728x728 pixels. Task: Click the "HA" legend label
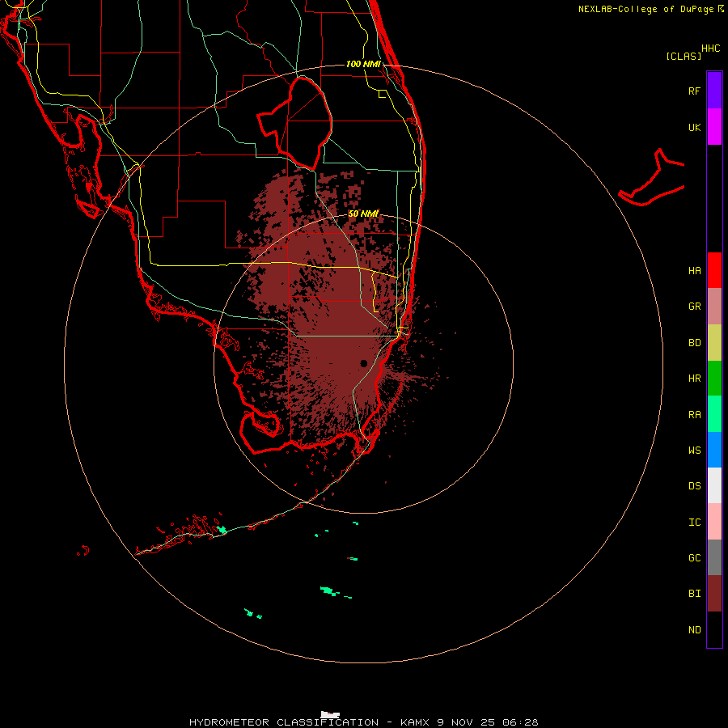[694, 271]
